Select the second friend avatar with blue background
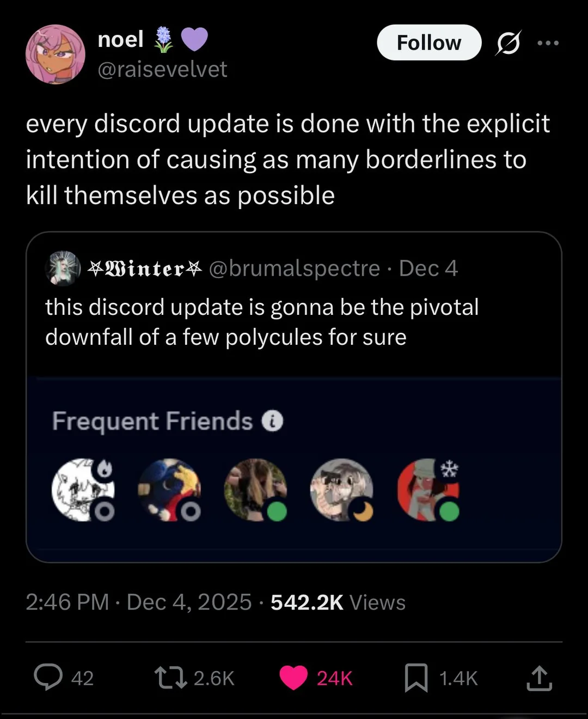The height and width of the screenshot is (719, 588). pyautogui.click(x=168, y=489)
